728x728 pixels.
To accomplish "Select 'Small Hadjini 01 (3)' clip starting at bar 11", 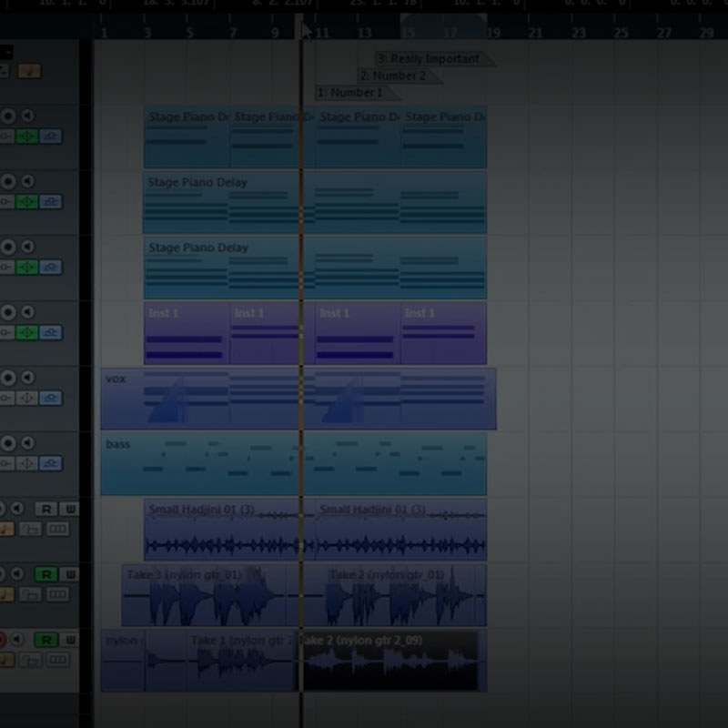I will coord(400,530).
